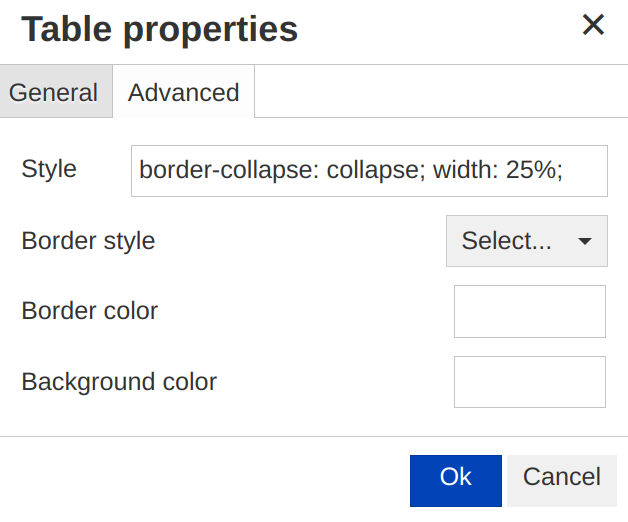Click the Border style dropdown caret arrow
Screen dimensions: 628x522
click(x=586, y=242)
